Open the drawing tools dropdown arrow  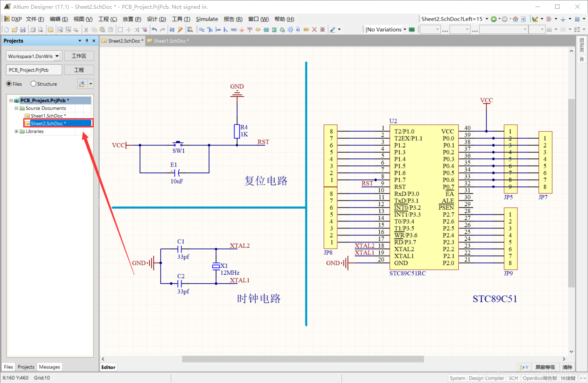pos(340,29)
